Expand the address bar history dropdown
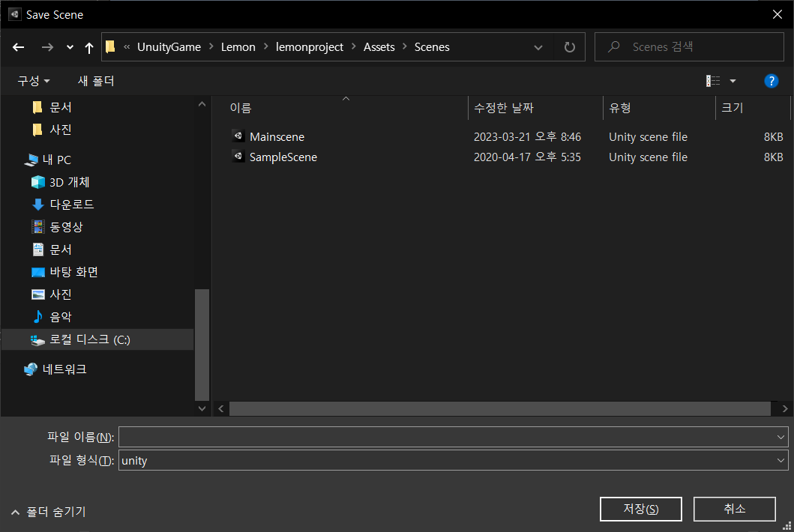The height and width of the screenshot is (532, 794). 538,48
